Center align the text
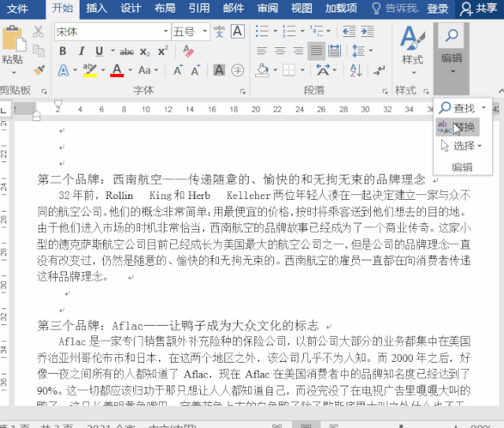 click(x=280, y=50)
